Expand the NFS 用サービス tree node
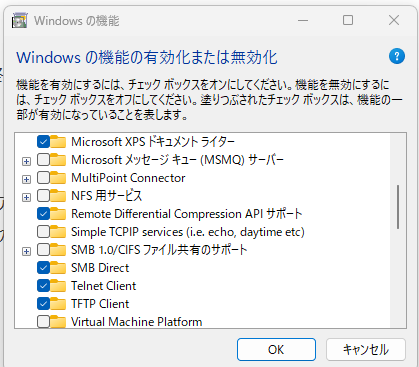This screenshot has width=419, height=367. [26, 198]
